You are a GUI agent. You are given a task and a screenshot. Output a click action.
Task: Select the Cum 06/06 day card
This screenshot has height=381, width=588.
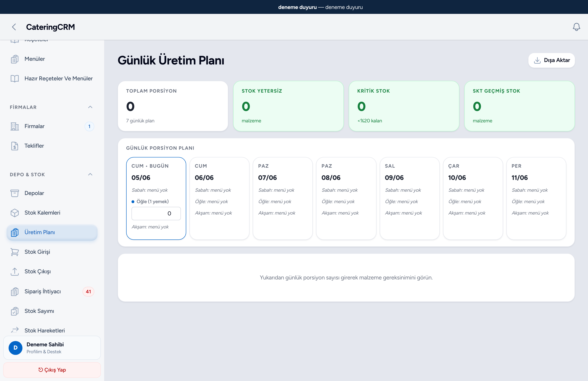point(219,198)
